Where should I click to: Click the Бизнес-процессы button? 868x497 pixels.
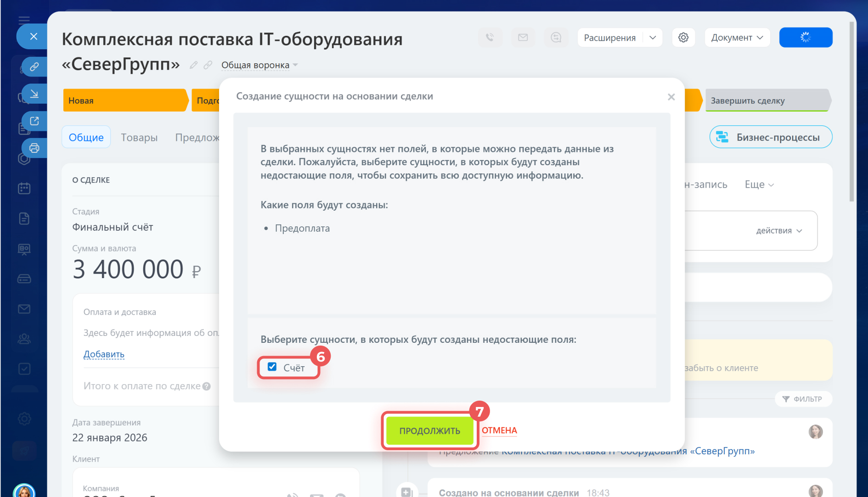click(771, 137)
